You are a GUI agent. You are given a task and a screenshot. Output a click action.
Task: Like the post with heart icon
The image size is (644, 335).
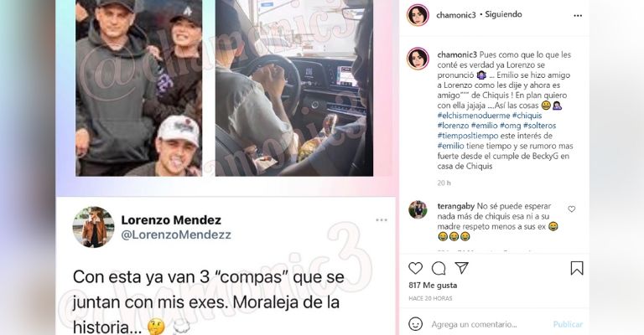coord(416,268)
